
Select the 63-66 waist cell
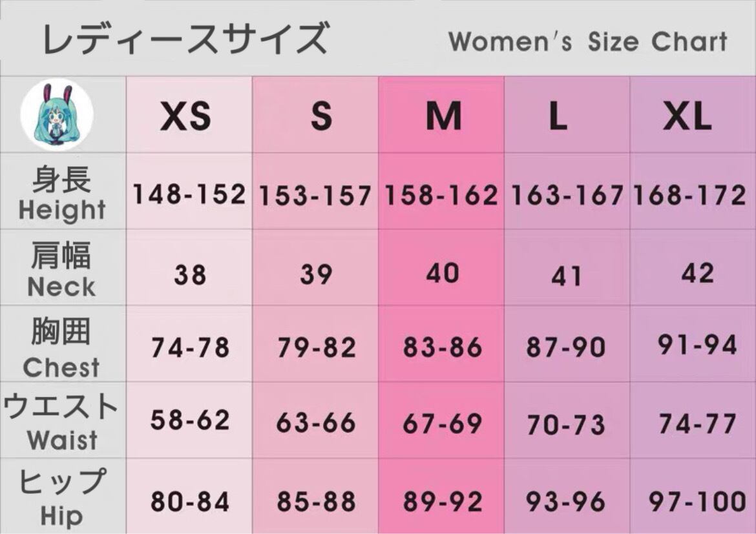tap(316, 424)
